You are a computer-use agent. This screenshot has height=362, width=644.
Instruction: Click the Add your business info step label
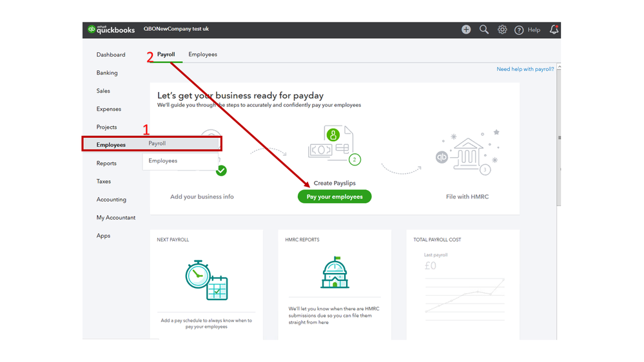coord(202,196)
